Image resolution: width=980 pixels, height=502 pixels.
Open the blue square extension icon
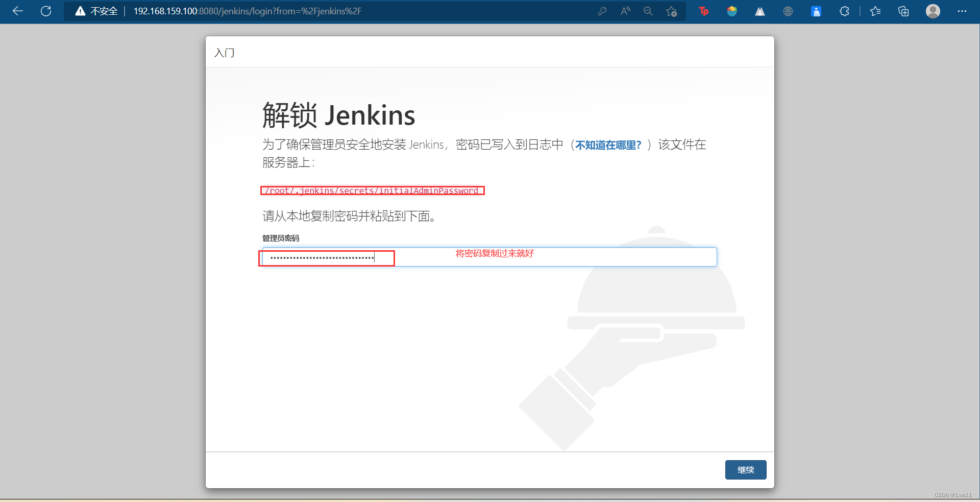pos(816,11)
